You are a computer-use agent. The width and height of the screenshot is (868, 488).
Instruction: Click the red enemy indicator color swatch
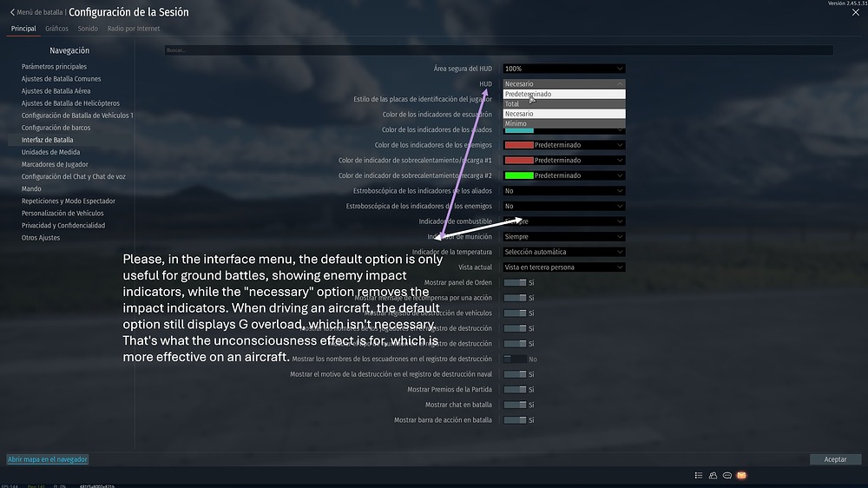pyautogui.click(x=519, y=145)
